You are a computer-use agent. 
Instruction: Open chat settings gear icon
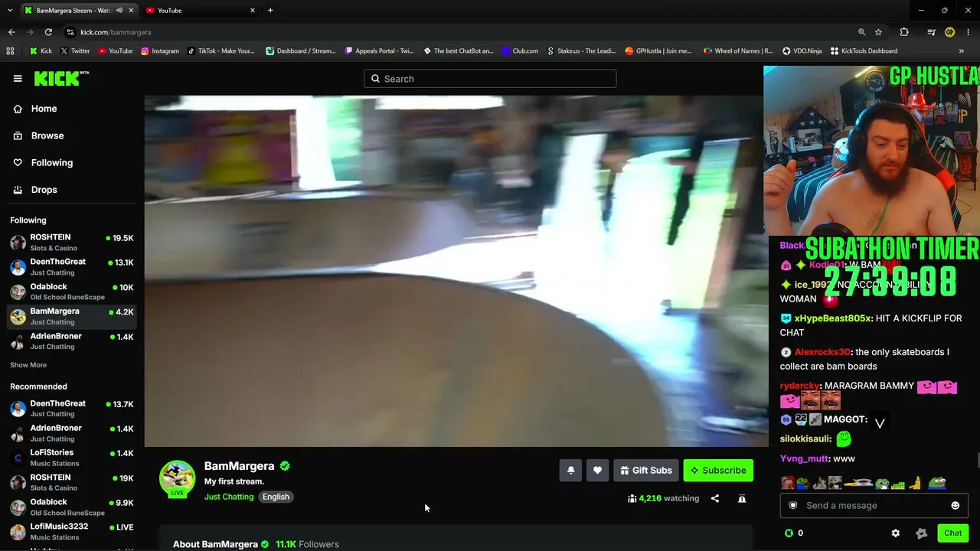(896, 533)
